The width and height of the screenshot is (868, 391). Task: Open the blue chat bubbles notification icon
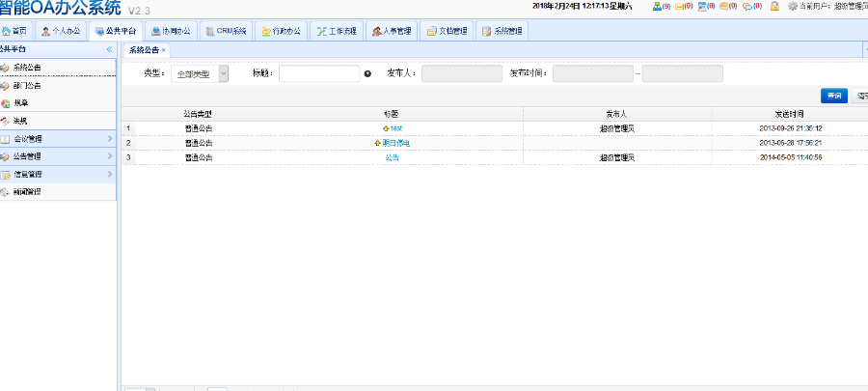click(747, 6)
